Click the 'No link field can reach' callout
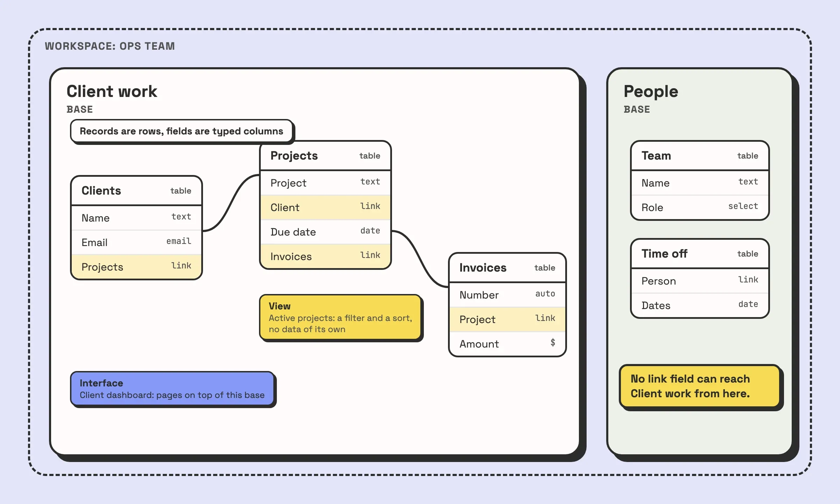The height and width of the screenshot is (504, 840). (x=700, y=386)
